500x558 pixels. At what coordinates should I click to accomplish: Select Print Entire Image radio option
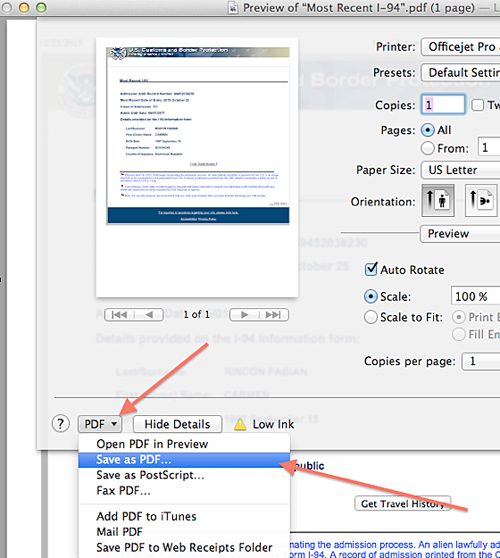click(459, 317)
